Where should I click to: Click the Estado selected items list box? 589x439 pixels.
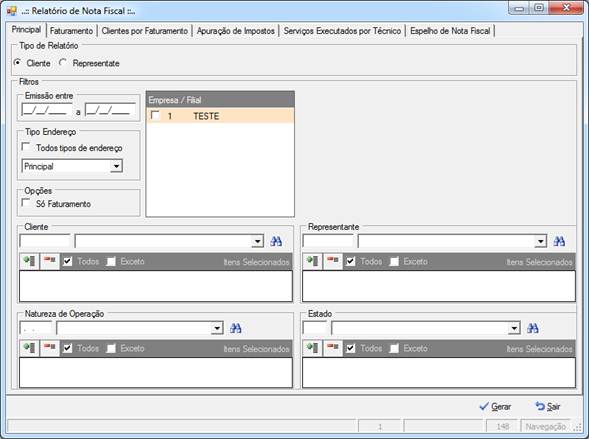[439, 373]
